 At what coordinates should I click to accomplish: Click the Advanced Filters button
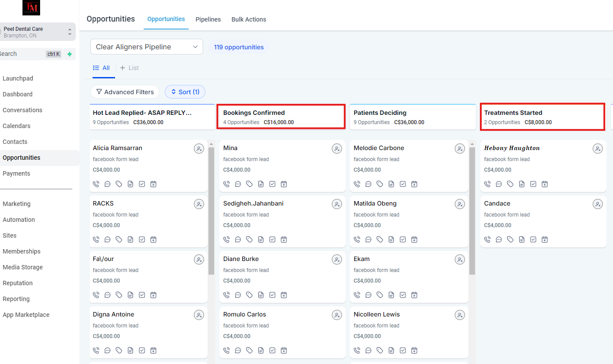[125, 92]
